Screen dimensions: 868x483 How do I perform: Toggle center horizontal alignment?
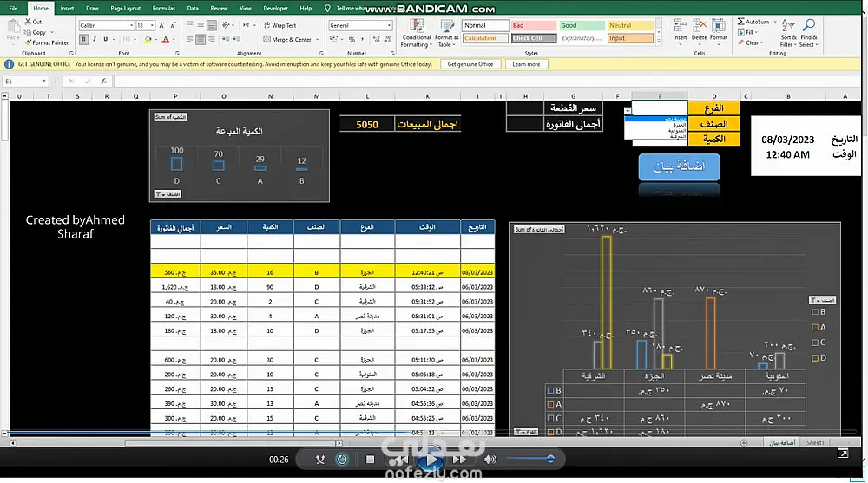pos(201,39)
